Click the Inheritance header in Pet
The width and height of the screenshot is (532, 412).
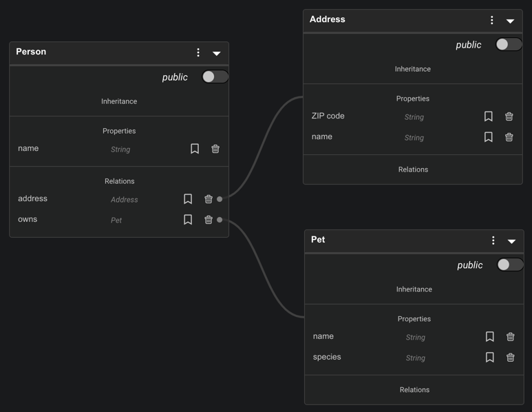414,289
